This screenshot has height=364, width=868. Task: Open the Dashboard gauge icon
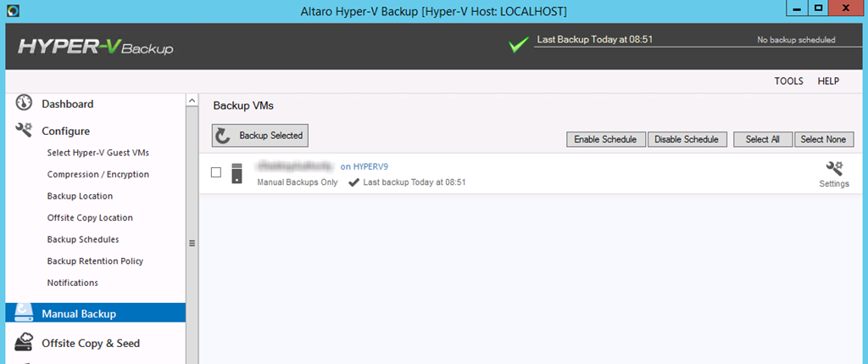24,104
